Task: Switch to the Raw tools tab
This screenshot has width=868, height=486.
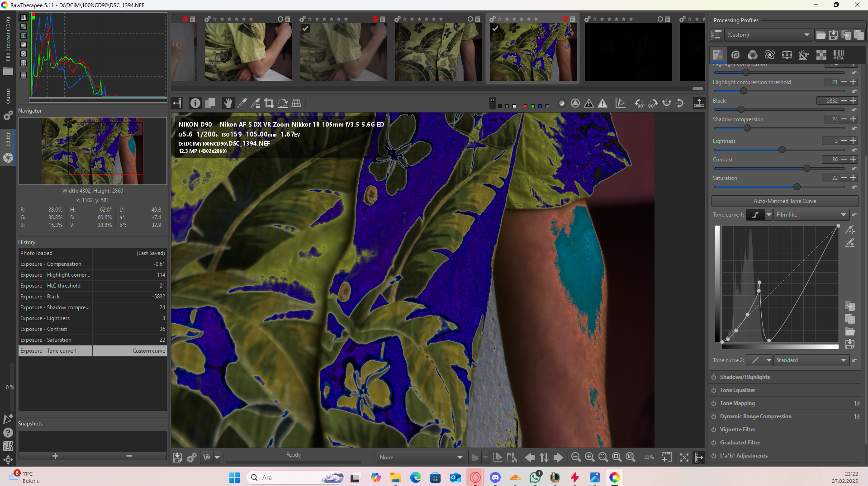Action: (821, 55)
